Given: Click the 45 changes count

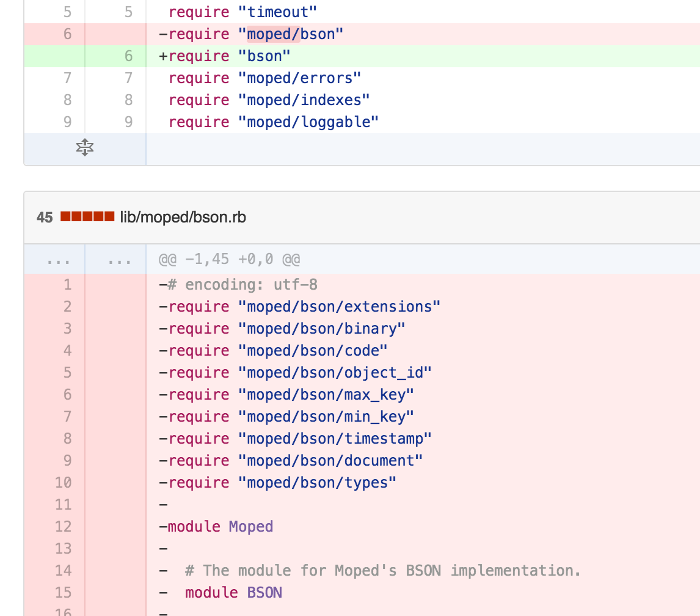Looking at the screenshot, I should pos(45,218).
